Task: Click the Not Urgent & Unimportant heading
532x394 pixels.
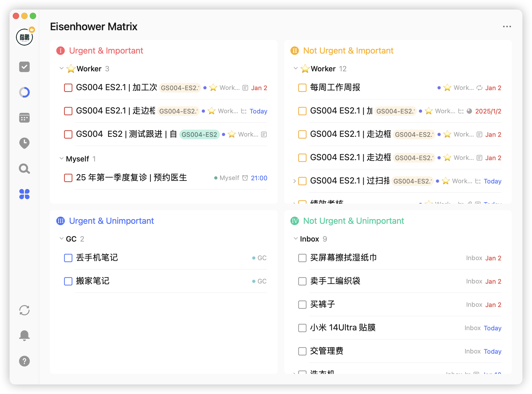Action: tap(353, 221)
